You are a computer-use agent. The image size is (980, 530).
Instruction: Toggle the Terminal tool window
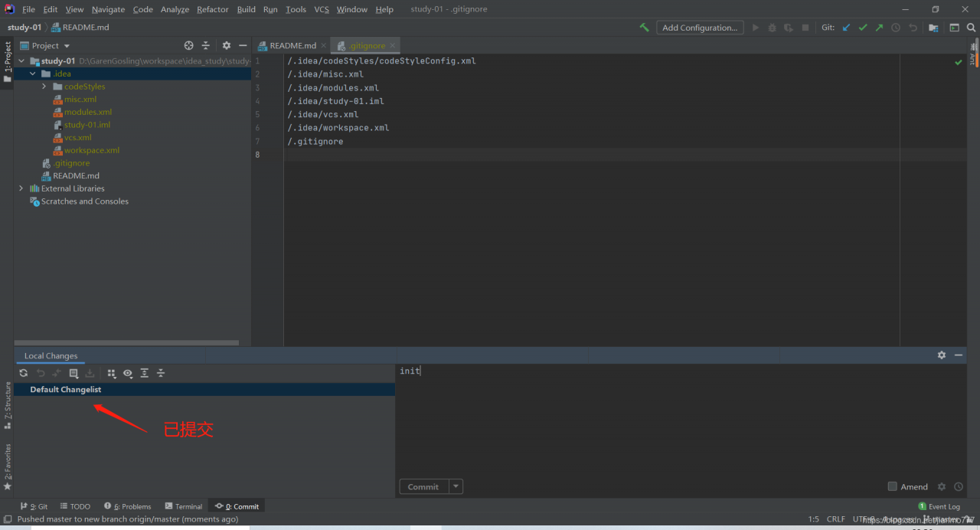click(184, 506)
